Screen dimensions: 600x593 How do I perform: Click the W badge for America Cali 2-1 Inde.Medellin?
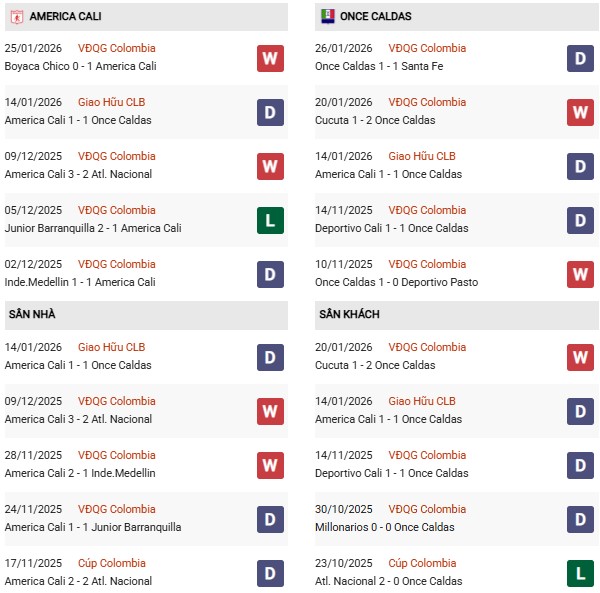coord(270,465)
